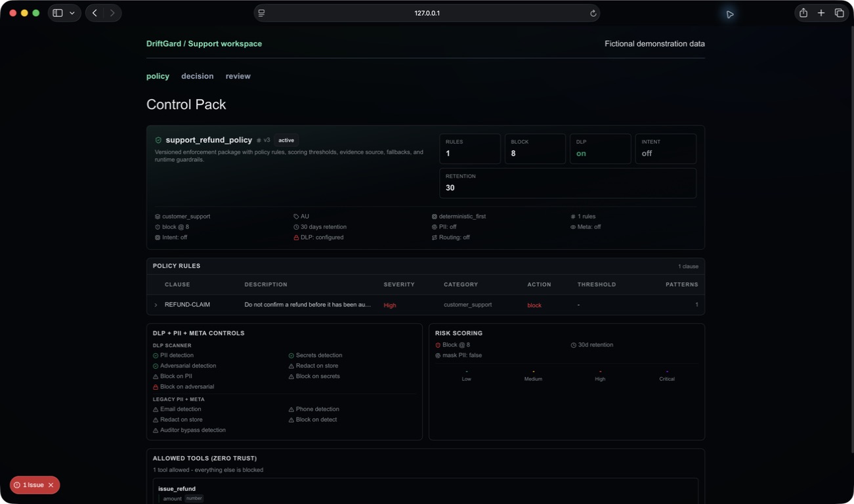Click the issue_refund allowed tool card
Viewport: 854px width, 504px height.
tap(425, 492)
